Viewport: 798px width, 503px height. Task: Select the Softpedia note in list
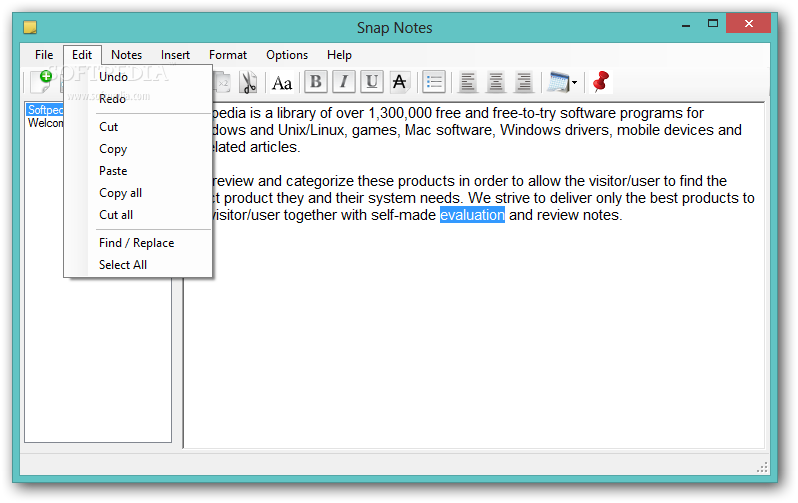[45, 109]
